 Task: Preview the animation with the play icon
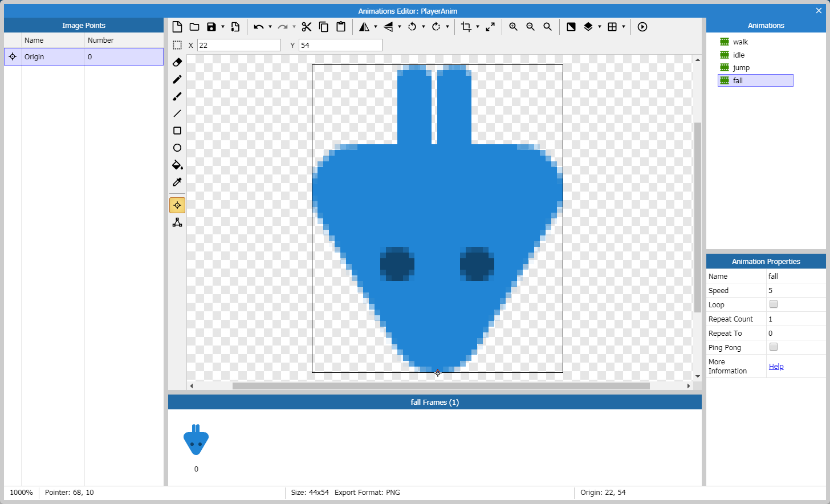(x=642, y=27)
